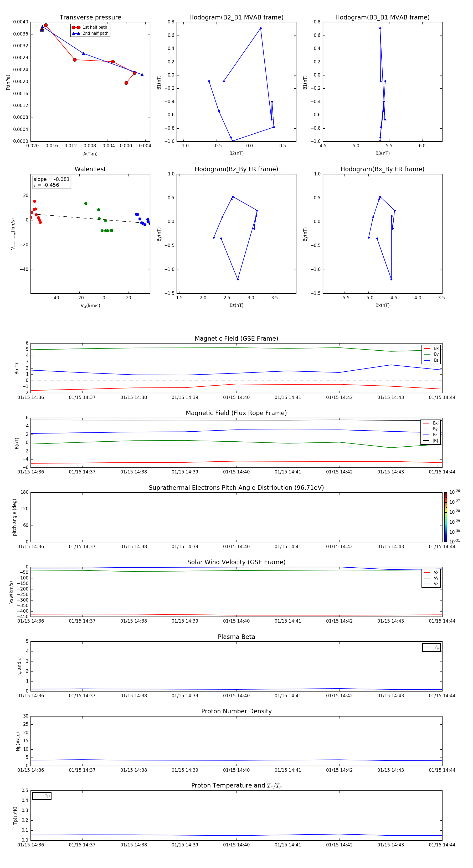Viewport: 473px width, 868px height.
Task: Click the "−0.016" tick on the Transverse pressure x-axis
Action: (50, 146)
